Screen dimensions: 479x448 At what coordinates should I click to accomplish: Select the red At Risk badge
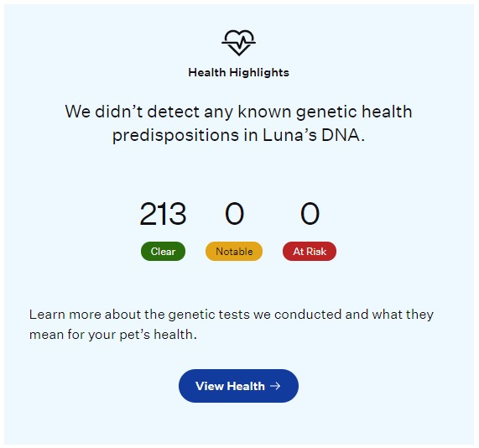click(x=310, y=251)
